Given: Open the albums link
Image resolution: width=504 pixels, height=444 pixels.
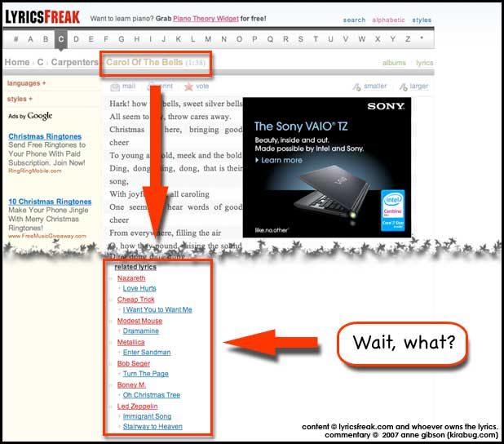Looking at the screenshot, I should (x=394, y=63).
